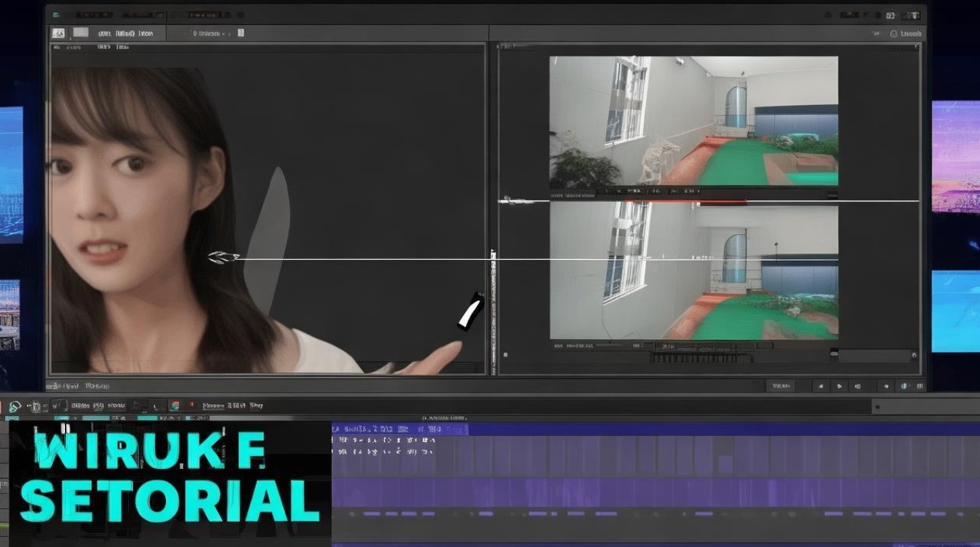Click the right arrow icon below the preview panel

click(886, 387)
